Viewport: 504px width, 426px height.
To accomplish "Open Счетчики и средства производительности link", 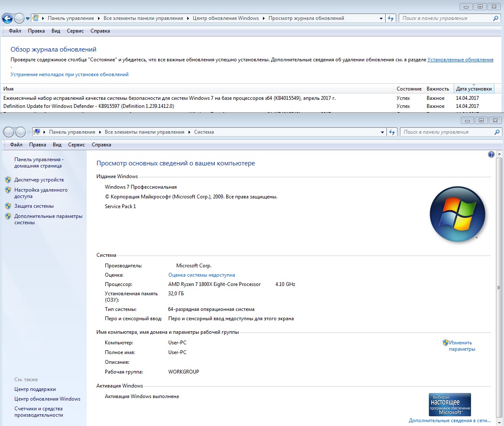I will [x=38, y=412].
